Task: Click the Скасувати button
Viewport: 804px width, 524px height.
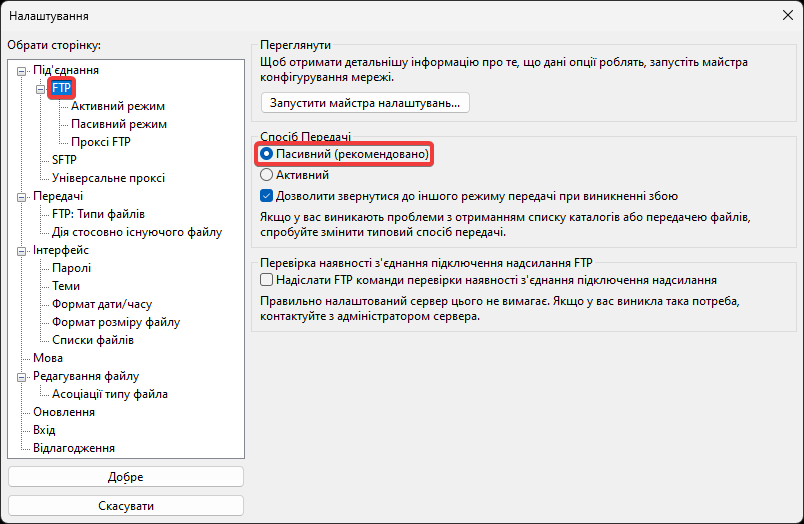Action: [x=126, y=505]
